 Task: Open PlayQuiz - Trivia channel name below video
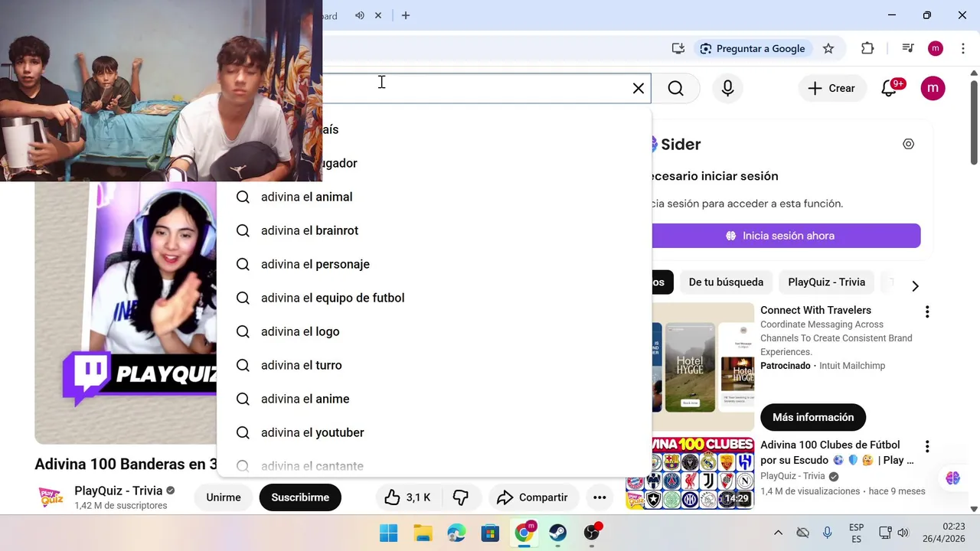pyautogui.click(x=119, y=491)
